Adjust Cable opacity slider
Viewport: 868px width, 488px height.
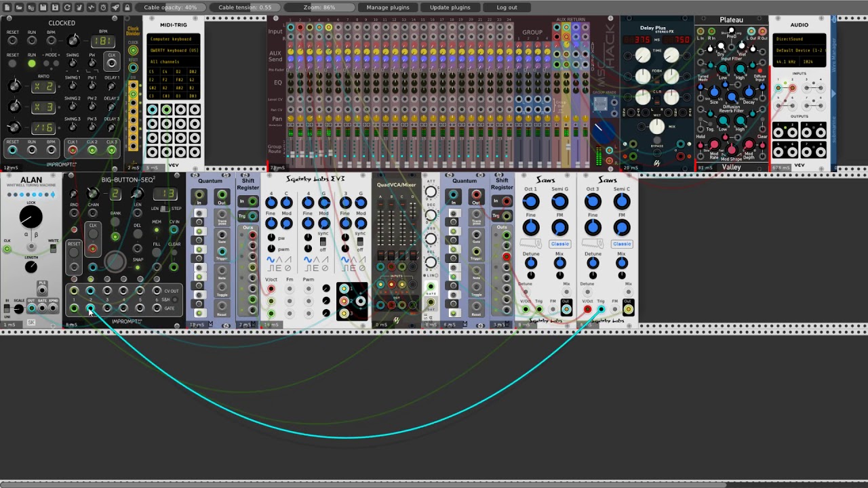click(170, 7)
